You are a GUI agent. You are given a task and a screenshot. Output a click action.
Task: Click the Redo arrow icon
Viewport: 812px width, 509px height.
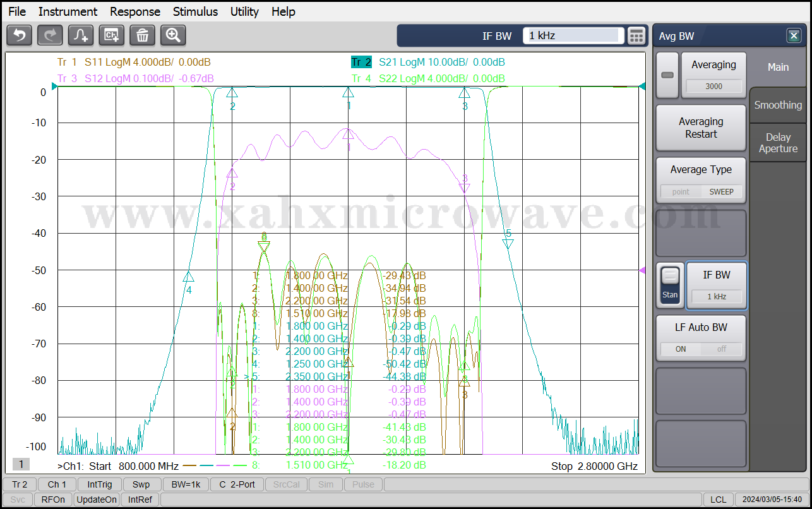point(50,35)
